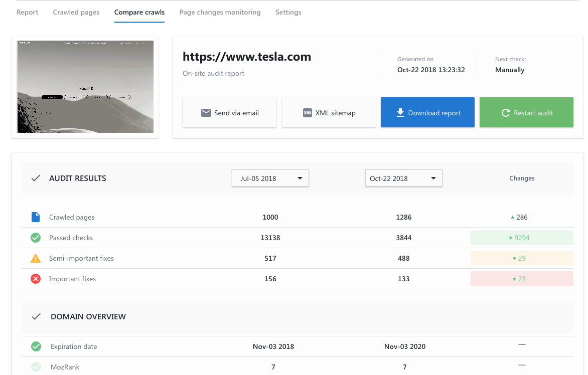Collapse the Domain Overview section checkmark
The image size is (588, 375).
[36, 317]
